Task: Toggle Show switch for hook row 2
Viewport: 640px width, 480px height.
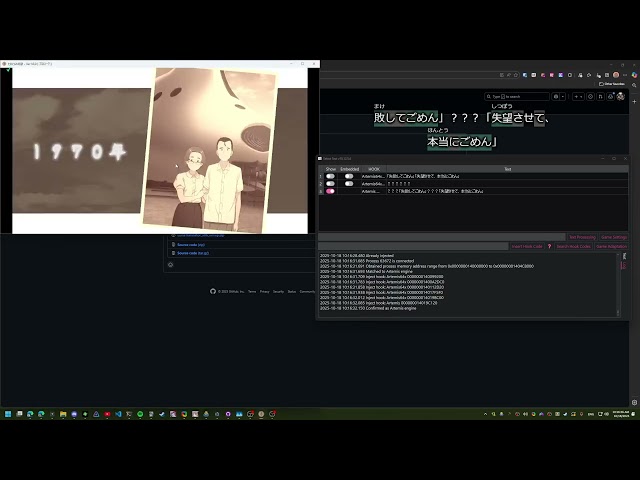Action: pyautogui.click(x=330, y=184)
